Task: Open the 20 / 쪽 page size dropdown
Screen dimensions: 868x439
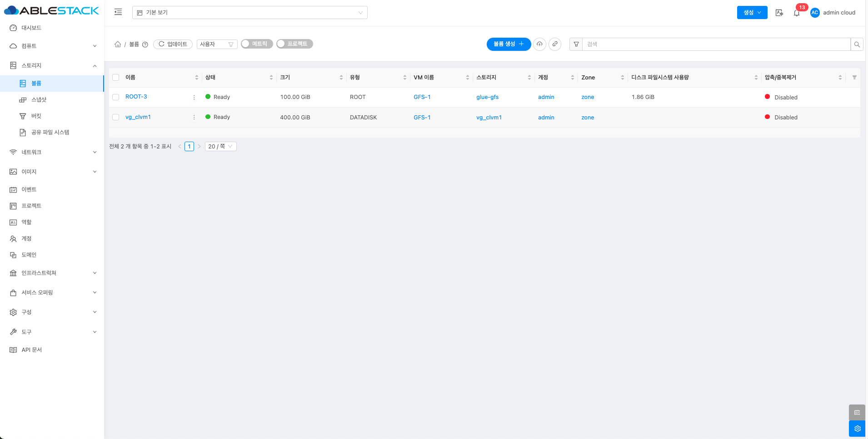Action: [220, 146]
